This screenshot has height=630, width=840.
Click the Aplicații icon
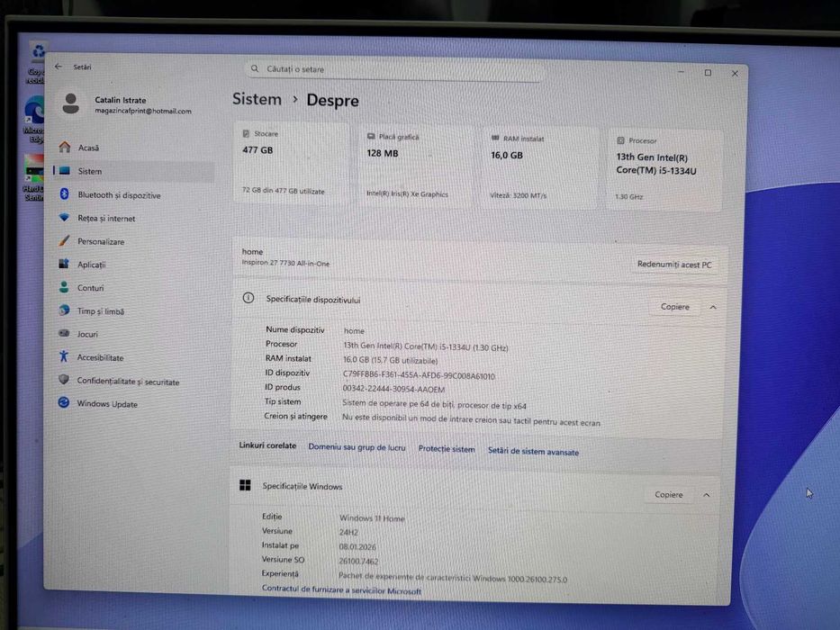(64, 264)
